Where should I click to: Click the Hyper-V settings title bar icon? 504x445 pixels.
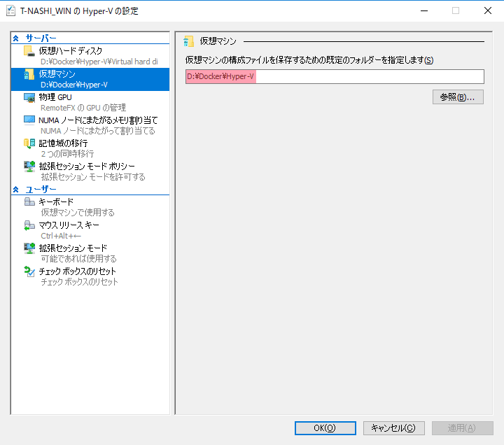(10, 10)
